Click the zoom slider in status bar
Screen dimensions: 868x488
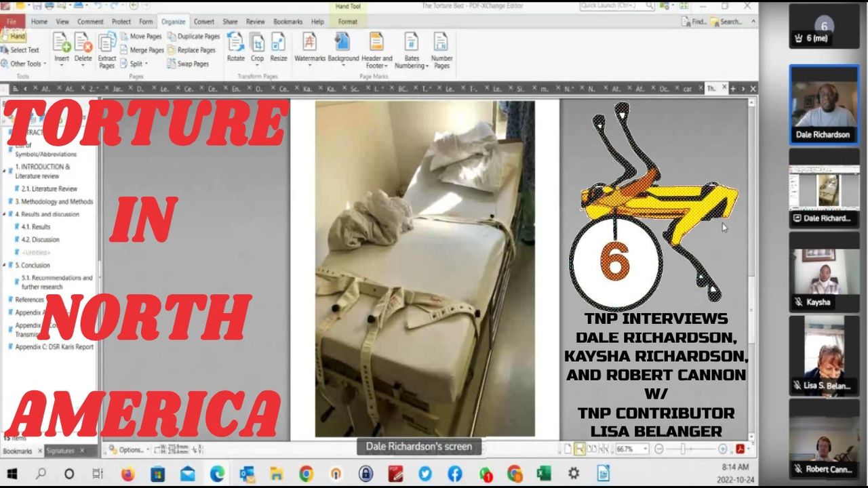click(x=684, y=449)
